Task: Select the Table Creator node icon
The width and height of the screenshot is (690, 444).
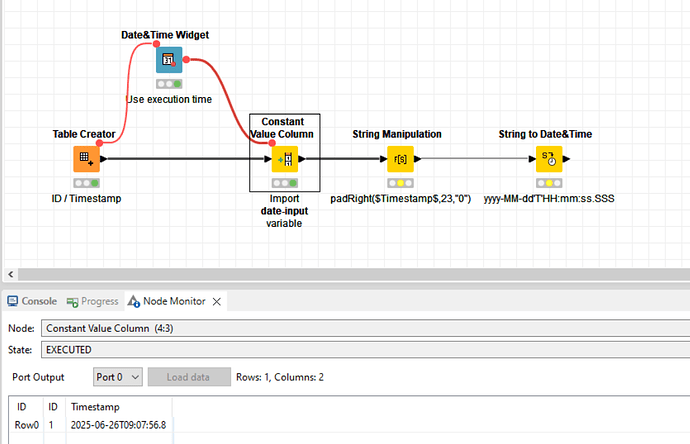Action: pyautogui.click(x=86, y=159)
